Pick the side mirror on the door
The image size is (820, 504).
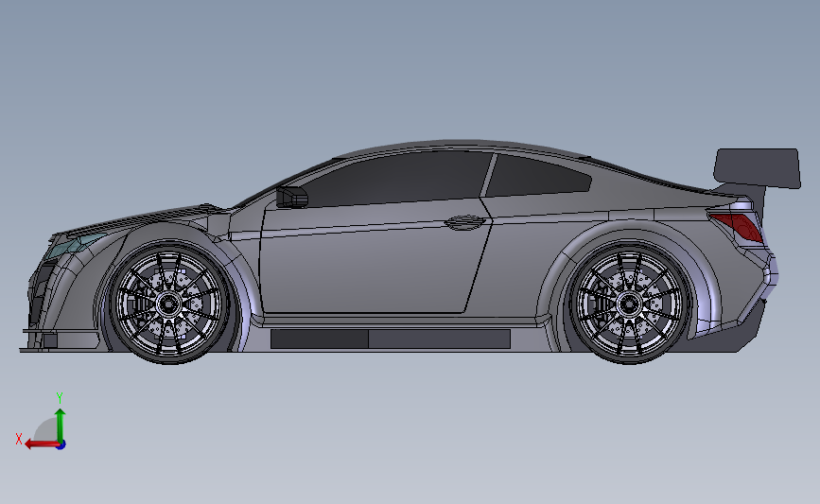[x=292, y=197]
